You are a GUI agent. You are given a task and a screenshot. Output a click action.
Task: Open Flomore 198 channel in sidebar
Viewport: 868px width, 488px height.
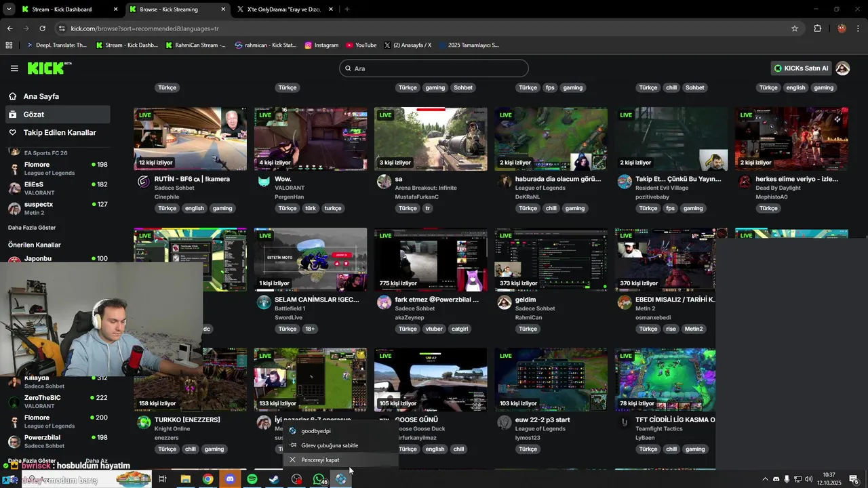point(58,169)
